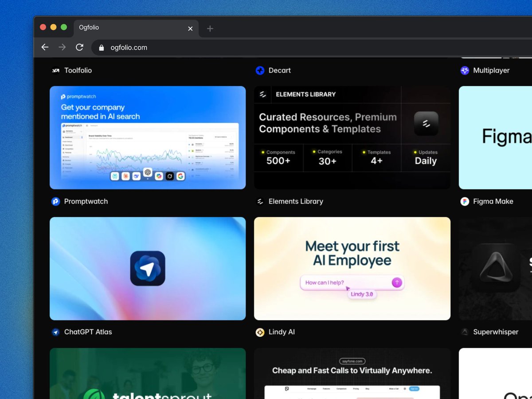Open the Decart link
Image resolution: width=532 pixels, height=399 pixels.
[x=280, y=70]
